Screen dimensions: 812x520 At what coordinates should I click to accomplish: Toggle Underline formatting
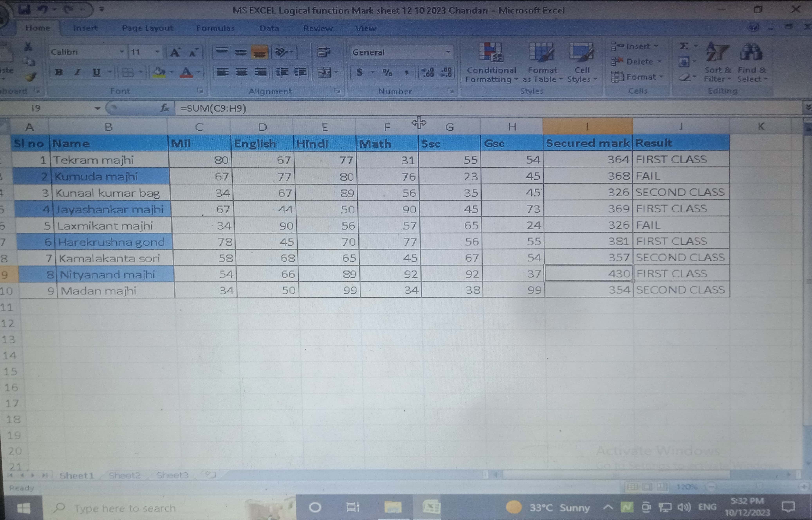[x=97, y=72]
